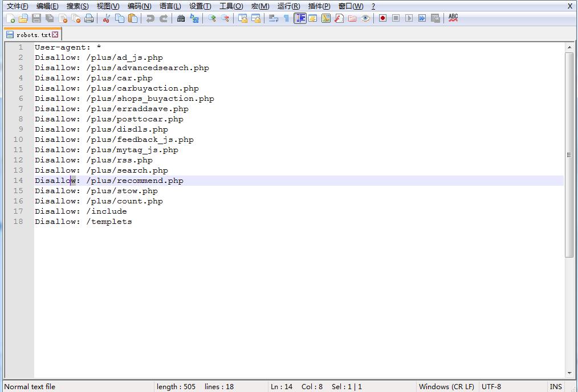Save all open documents
Screen dimensions: 578x392
(x=48, y=18)
